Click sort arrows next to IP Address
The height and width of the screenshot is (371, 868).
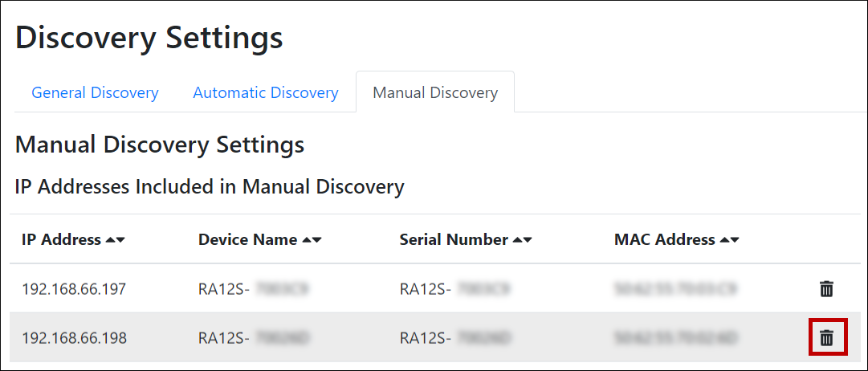116,240
